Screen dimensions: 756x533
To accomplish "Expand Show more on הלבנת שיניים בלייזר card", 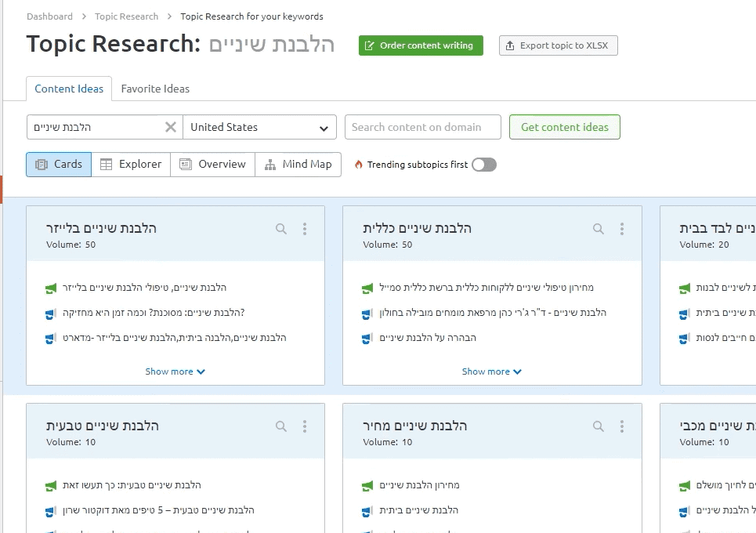I will coord(175,372).
